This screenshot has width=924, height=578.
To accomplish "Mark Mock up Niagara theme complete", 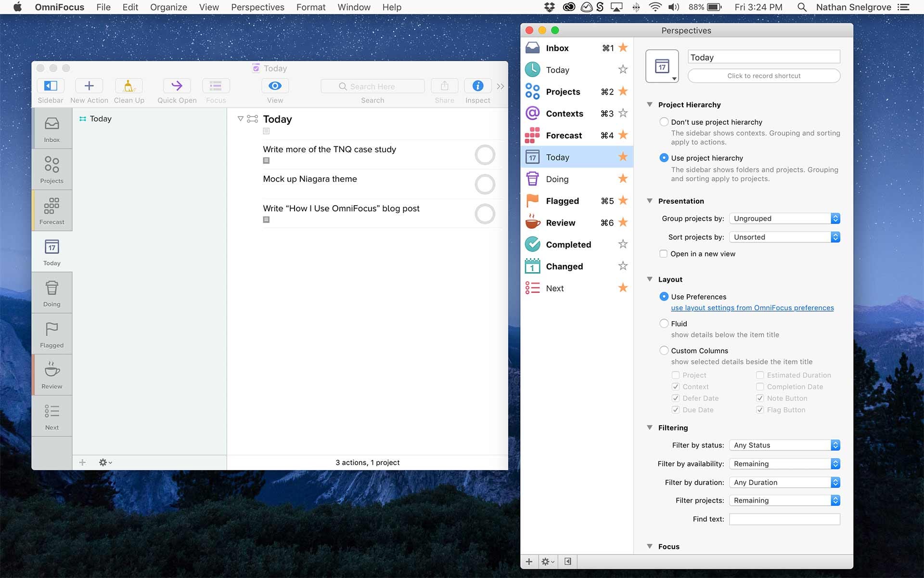I will tap(485, 184).
